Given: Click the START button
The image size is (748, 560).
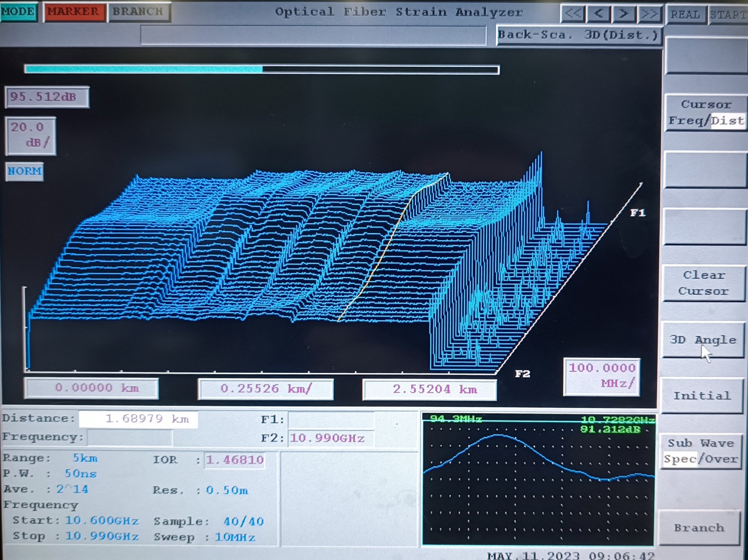Looking at the screenshot, I should 727,15.
